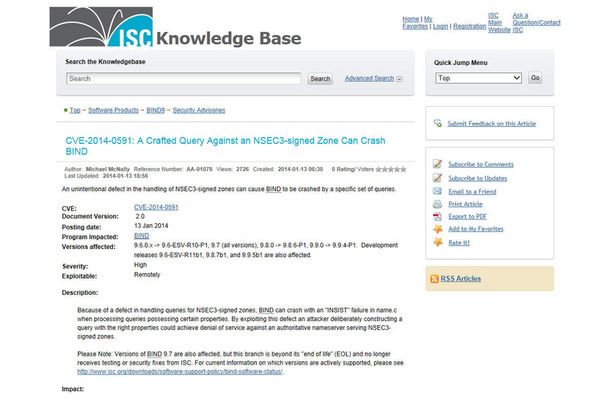Click the Email to a Friend envelope icon
Image resolution: width=610 pixels, height=400 pixels.
pos(438,191)
